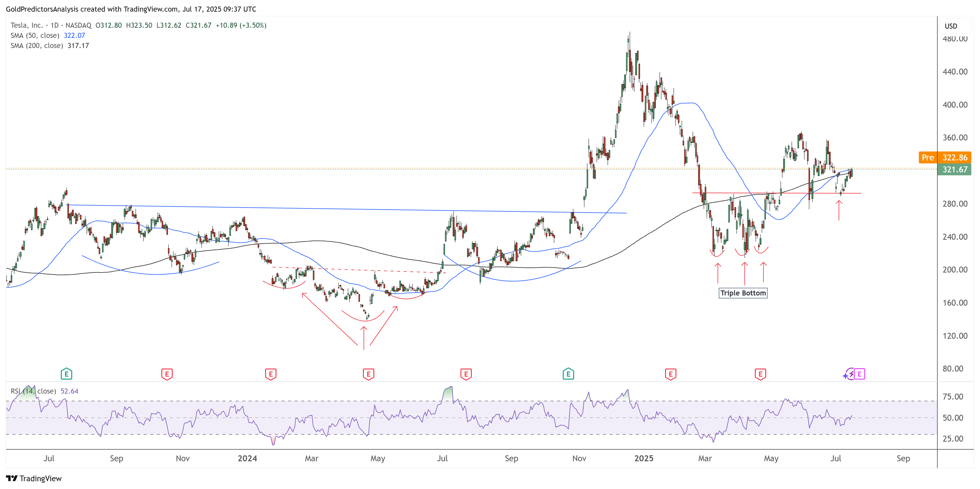Click the green earnings marker under July 2023
The width and height of the screenshot is (980, 489).
[66, 374]
